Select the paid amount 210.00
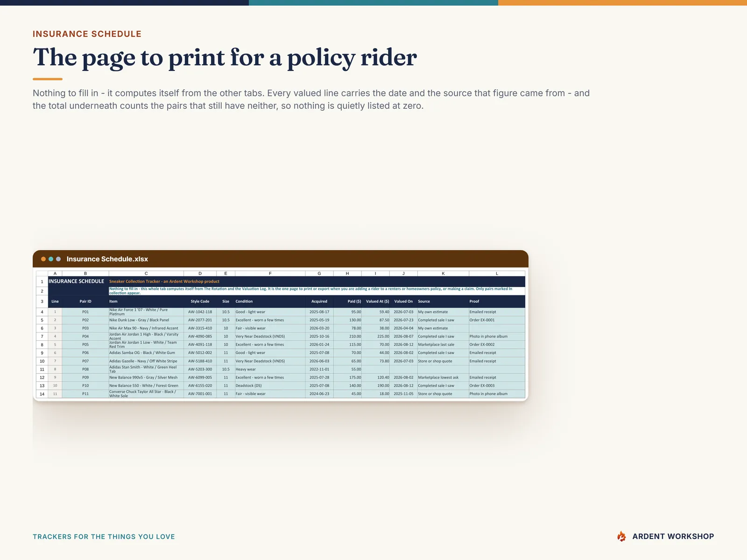Viewport: 747px width, 560px height. pyautogui.click(x=347, y=336)
